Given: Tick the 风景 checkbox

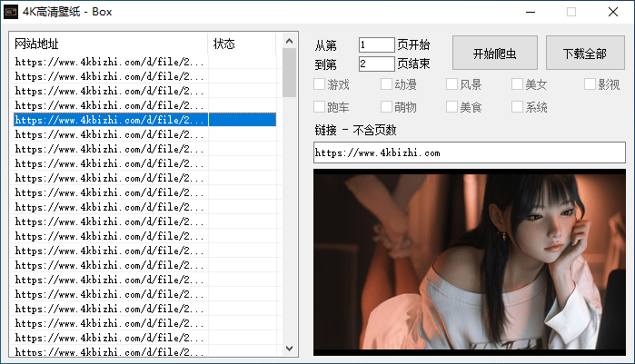Looking at the screenshot, I should point(451,85).
